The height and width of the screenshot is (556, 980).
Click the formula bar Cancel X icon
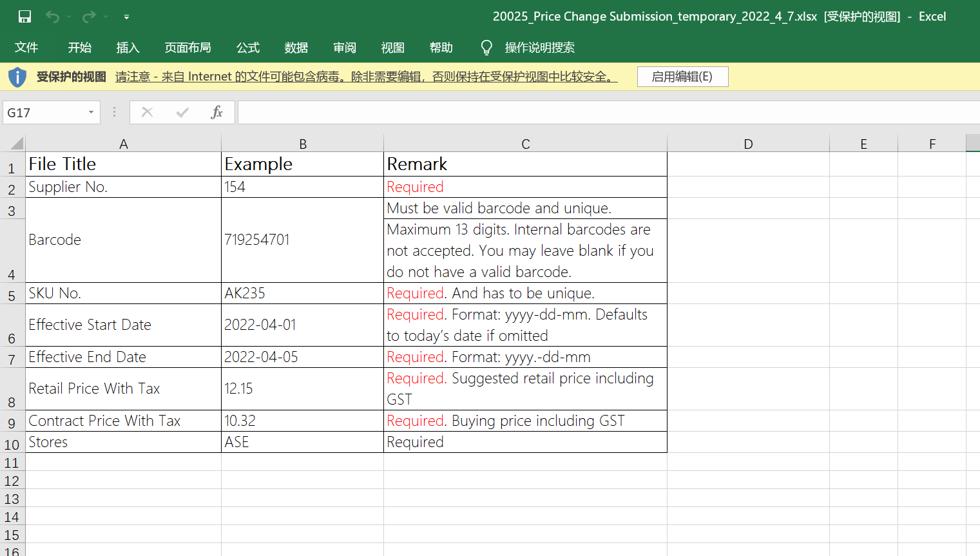147,112
